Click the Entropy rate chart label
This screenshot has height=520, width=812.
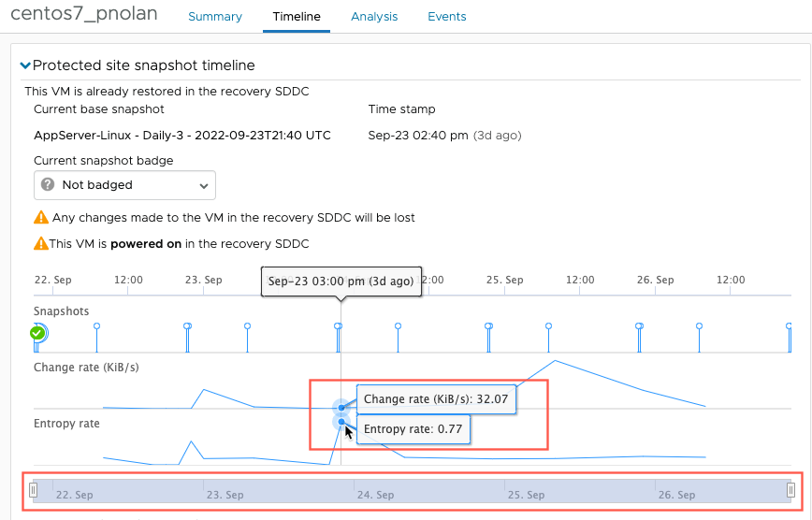coord(66,424)
